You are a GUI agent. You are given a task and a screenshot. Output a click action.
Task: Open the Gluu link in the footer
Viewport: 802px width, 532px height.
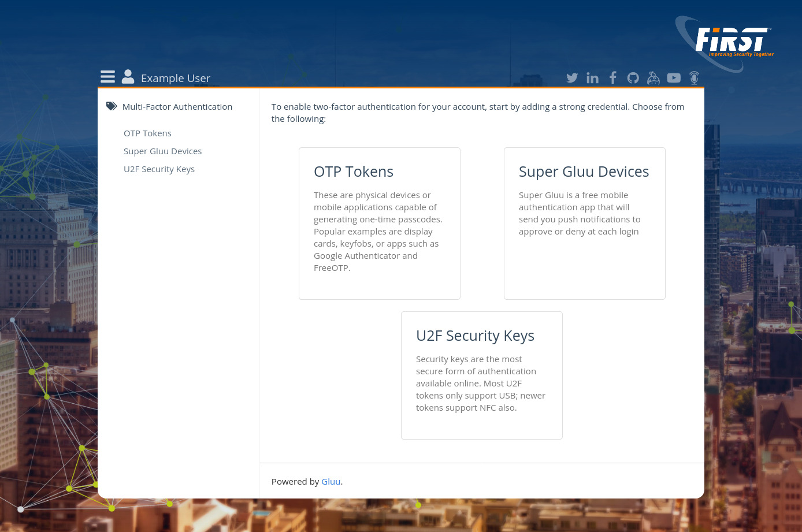point(331,481)
